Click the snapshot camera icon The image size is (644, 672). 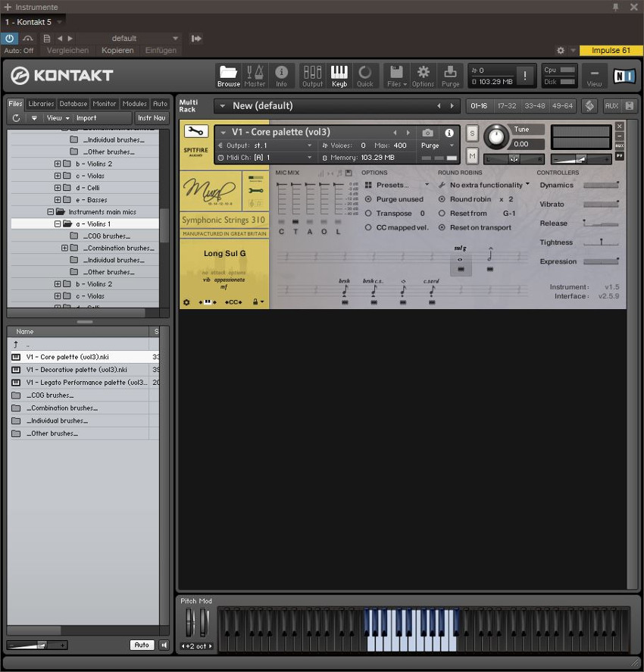[427, 133]
